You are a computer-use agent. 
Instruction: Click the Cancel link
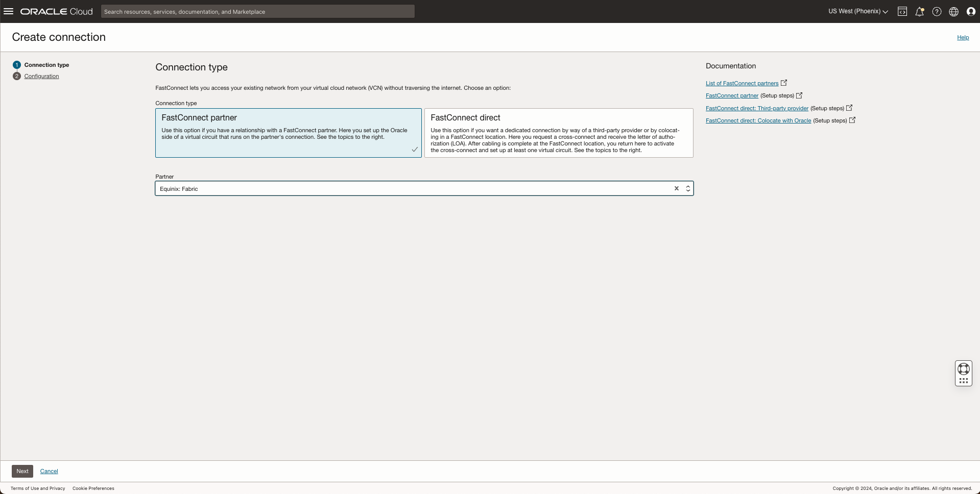[49, 471]
